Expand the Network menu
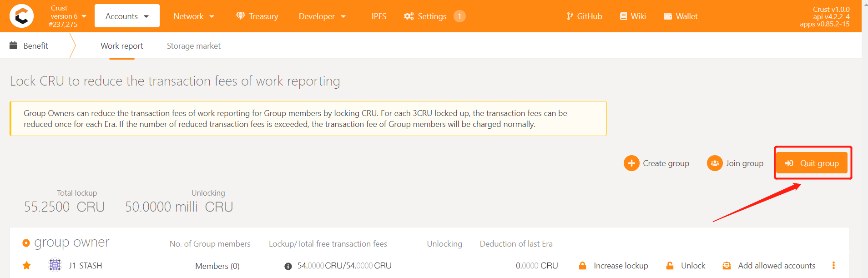The width and height of the screenshot is (868, 278). point(194,16)
